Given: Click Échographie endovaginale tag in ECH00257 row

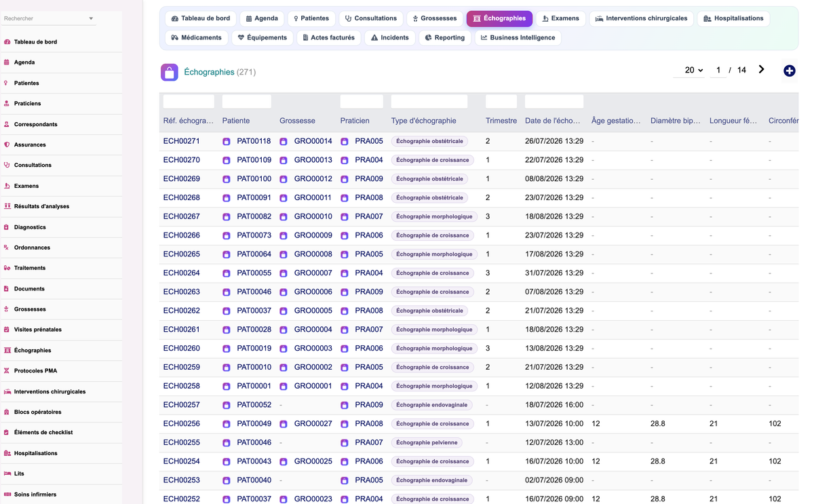Looking at the screenshot, I should point(432,405).
